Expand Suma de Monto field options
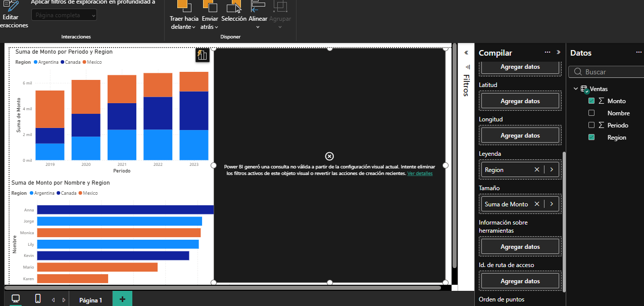The width and height of the screenshot is (644, 306). (552, 204)
